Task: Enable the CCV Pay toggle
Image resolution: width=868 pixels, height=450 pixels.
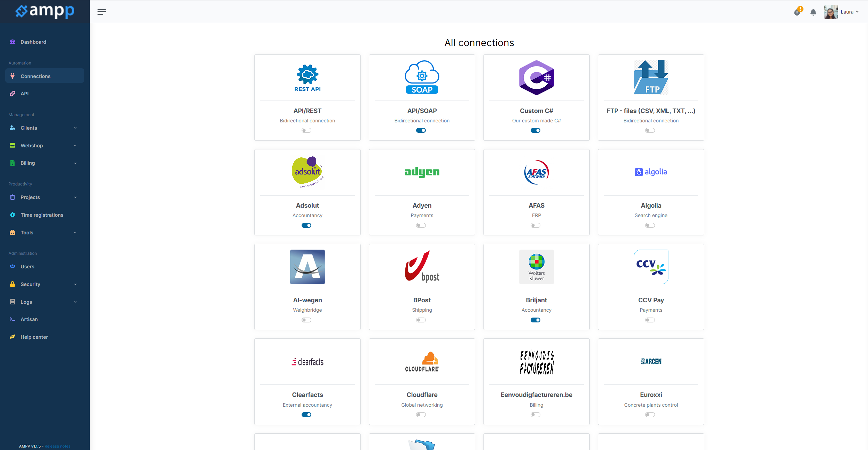Action: tap(650, 320)
